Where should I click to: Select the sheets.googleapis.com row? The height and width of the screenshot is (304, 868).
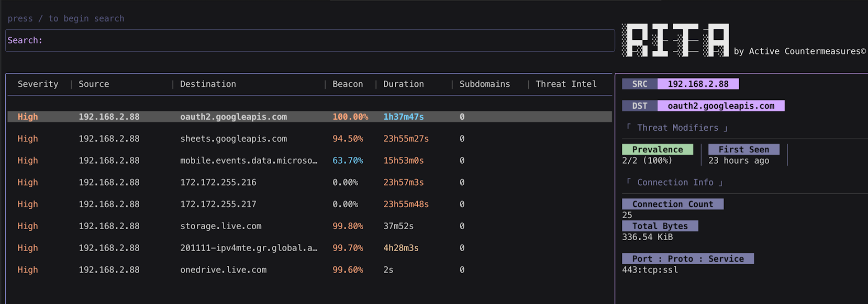pyautogui.click(x=309, y=139)
